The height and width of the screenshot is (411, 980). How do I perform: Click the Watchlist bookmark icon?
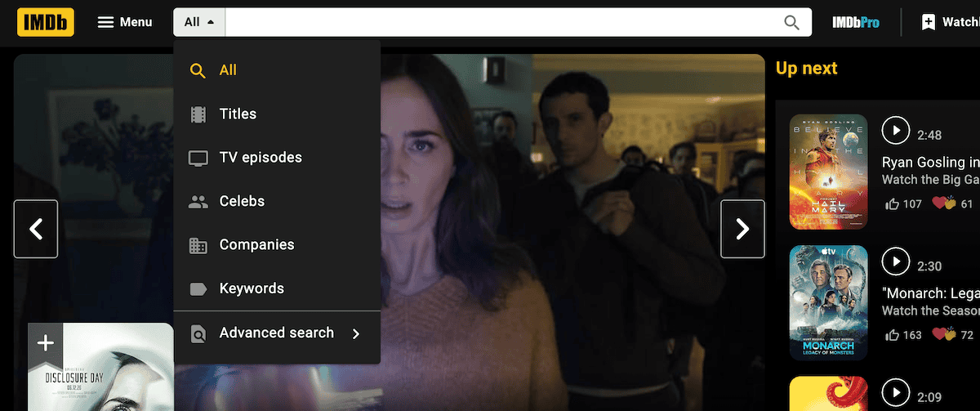pos(929,22)
